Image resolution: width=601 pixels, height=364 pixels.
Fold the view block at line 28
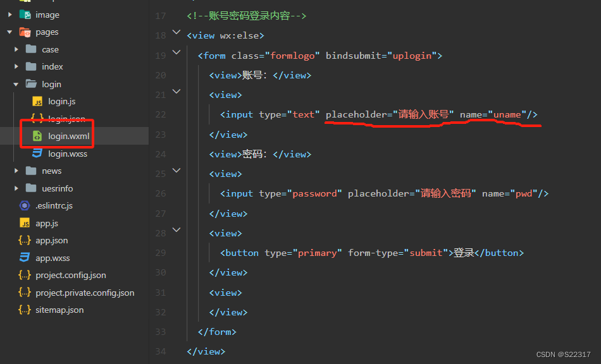(x=177, y=229)
